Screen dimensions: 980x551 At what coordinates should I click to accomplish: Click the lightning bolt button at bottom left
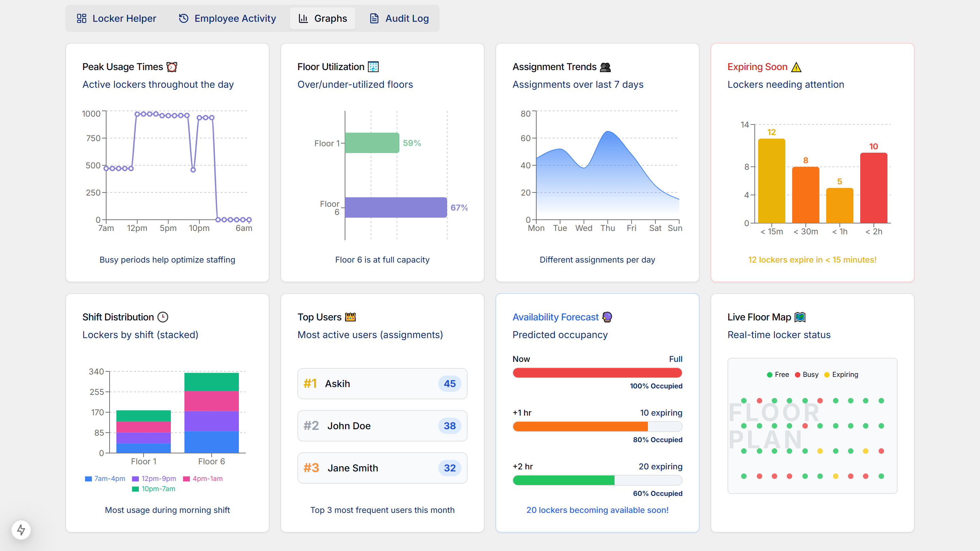pos(21,530)
